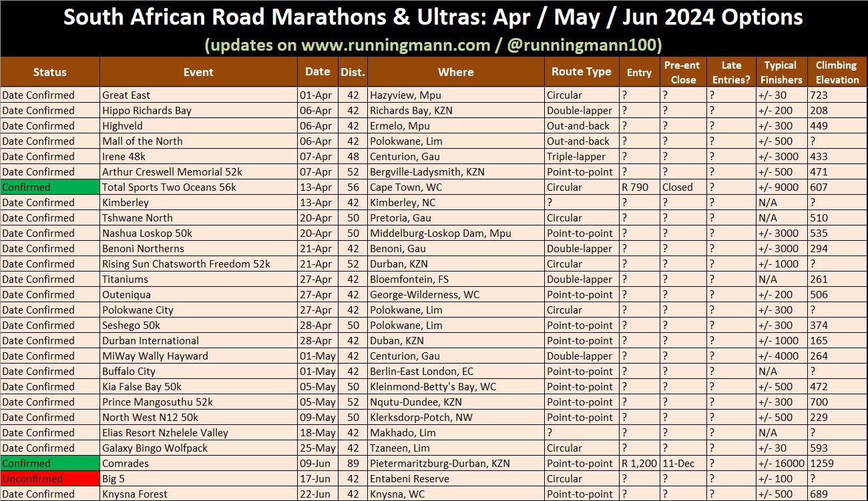868x501 pixels.
Task: Select Total Sports Two Oceans 56k event
Action: pos(198,187)
